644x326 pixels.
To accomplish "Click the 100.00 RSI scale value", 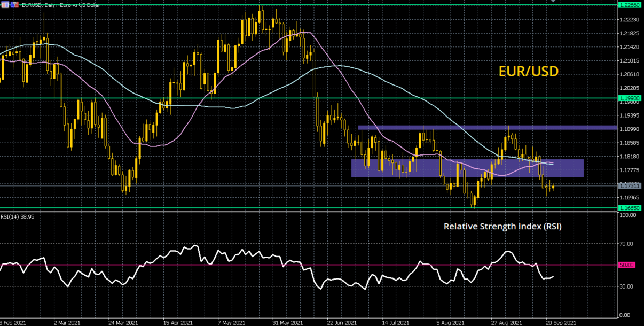I will click(x=628, y=215).
